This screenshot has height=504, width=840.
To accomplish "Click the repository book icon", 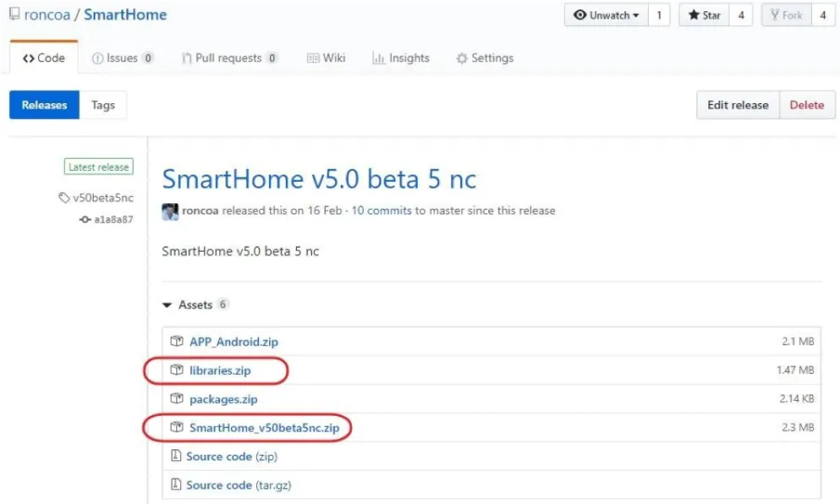I will (15, 14).
